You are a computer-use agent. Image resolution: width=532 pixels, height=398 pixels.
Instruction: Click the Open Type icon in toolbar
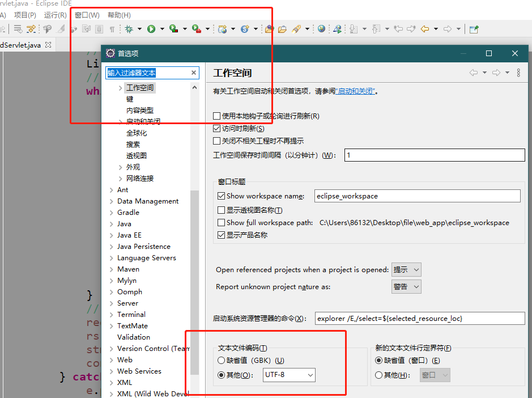point(270,29)
